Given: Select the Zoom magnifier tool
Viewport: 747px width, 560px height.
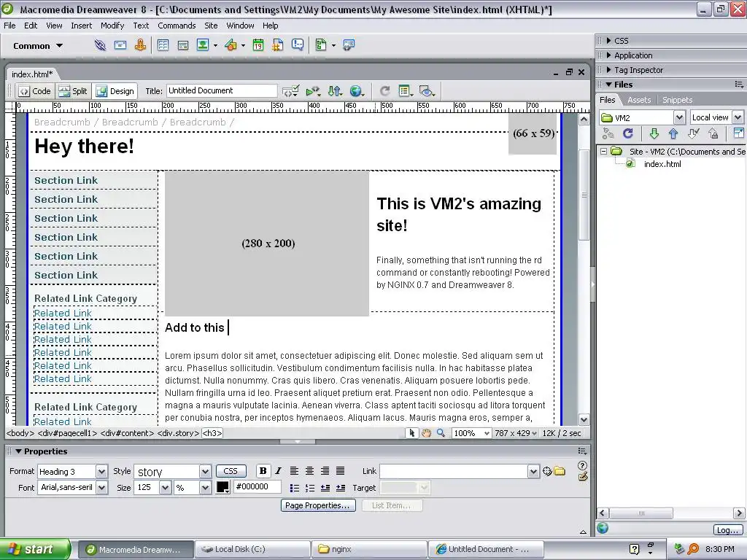Looking at the screenshot, I should click(x=441, y=433).
